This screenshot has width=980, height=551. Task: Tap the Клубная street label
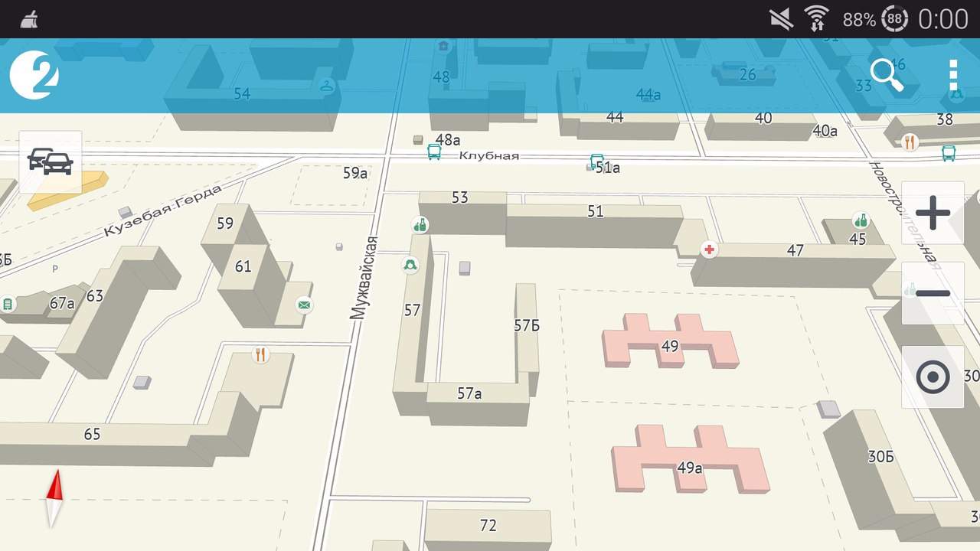pyautogui.click(x=488, y=155)
